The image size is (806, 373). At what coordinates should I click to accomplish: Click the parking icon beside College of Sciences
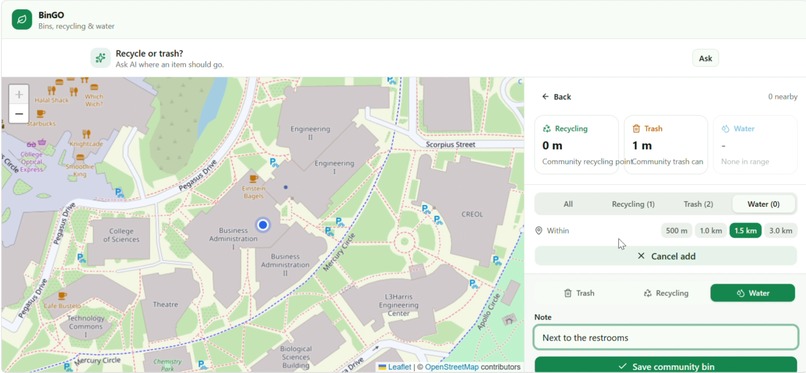coord(81,258)
